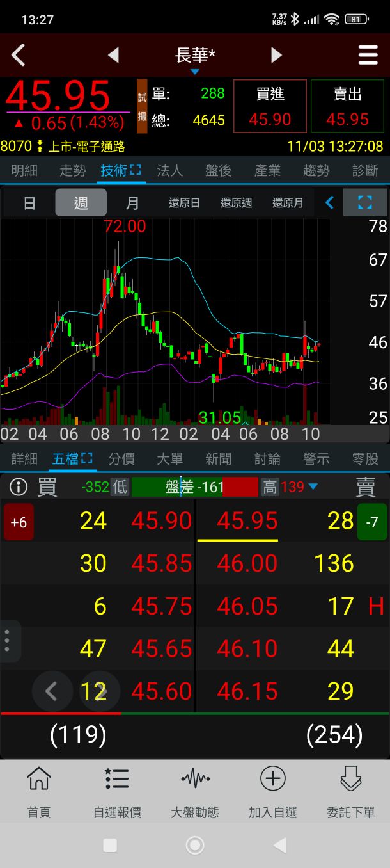Open the 趨勢 tab
The image size is (390, 868).
pos(316,170)
